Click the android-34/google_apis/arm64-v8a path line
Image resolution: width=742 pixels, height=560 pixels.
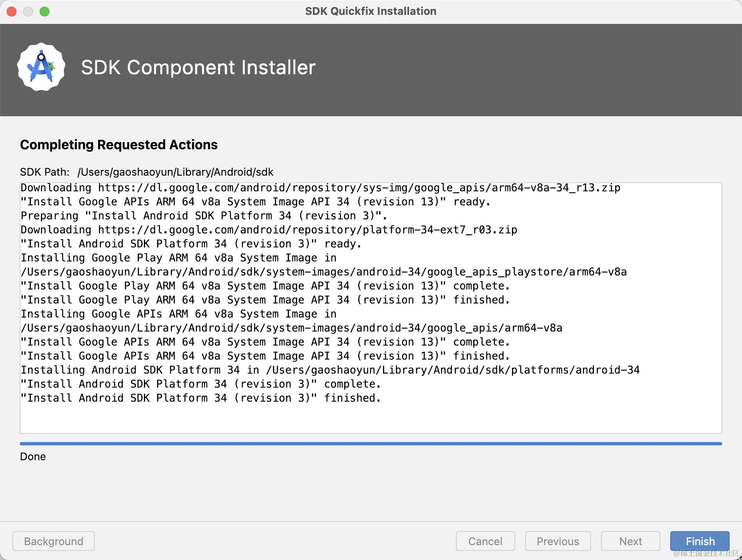(292, 328)
